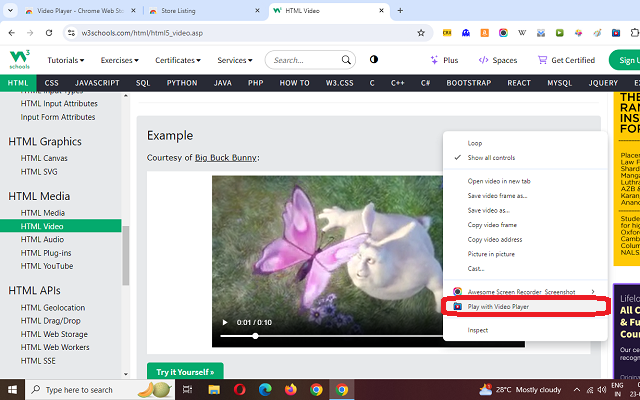
Task: Expand the Tutorials dropdown
Action: (x=66, y=60)
